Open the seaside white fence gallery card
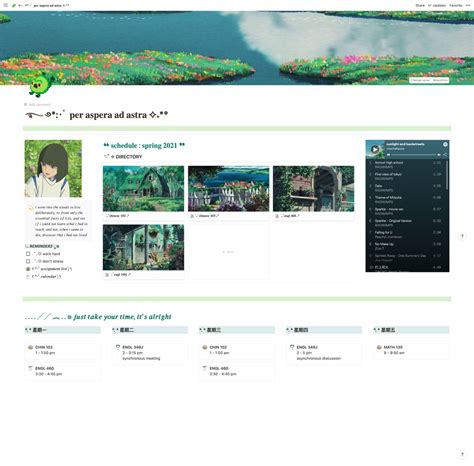The width and height of the screenshot is (474, 466). point(228,193)
